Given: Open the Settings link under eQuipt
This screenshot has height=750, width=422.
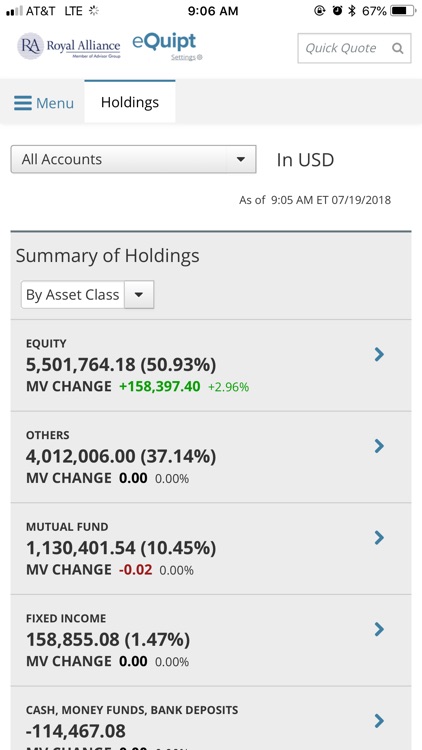Looking at the screenshot, I should pos(186,57).
